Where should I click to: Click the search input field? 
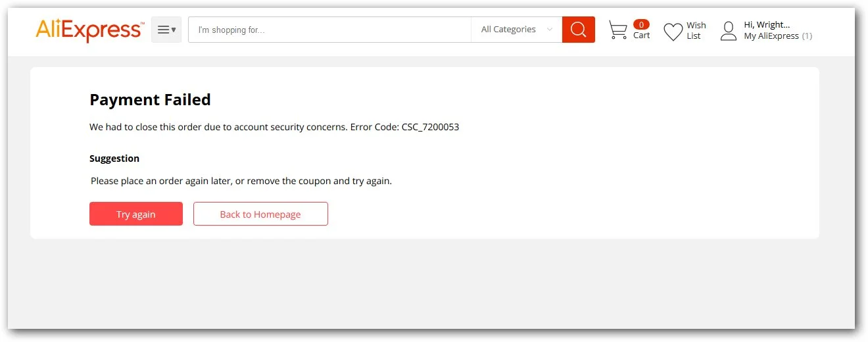click(x=329, y=30)
